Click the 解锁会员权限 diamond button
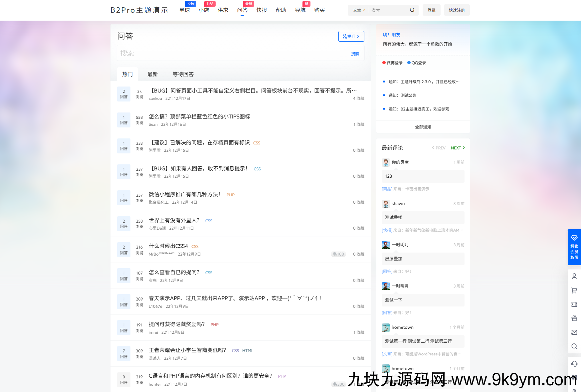This screenshot has width=581, height=392. point(574,247)
